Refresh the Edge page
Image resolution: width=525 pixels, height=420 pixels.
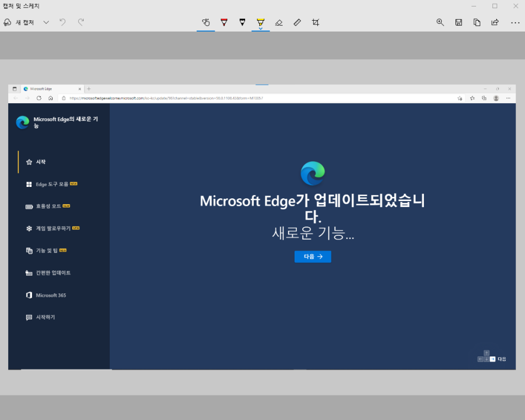point(39,98)
